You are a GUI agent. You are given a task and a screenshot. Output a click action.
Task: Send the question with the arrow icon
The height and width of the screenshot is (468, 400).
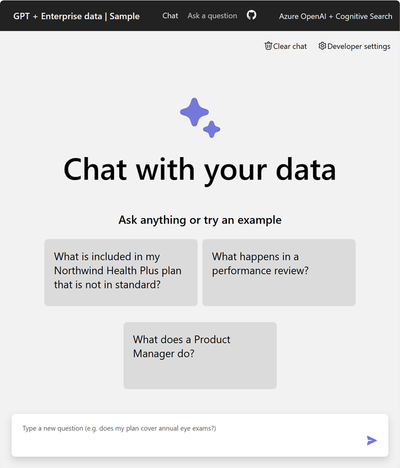tap(372, 440)
